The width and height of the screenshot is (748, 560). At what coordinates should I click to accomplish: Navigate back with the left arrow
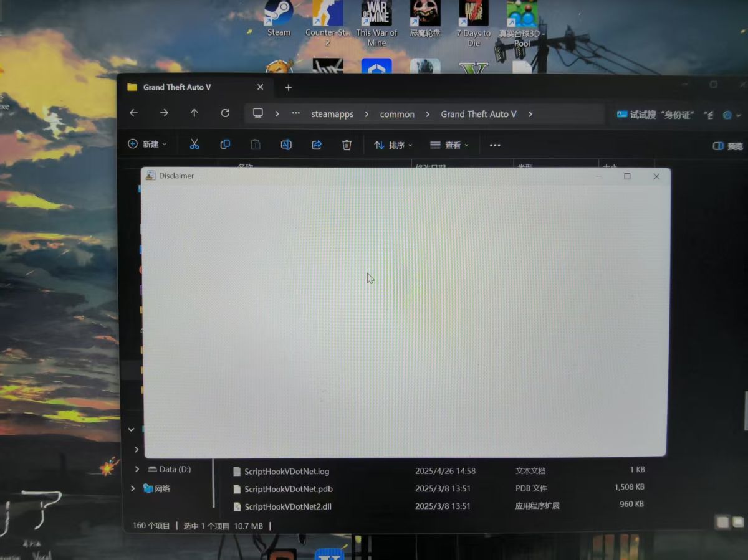point(133,113)
